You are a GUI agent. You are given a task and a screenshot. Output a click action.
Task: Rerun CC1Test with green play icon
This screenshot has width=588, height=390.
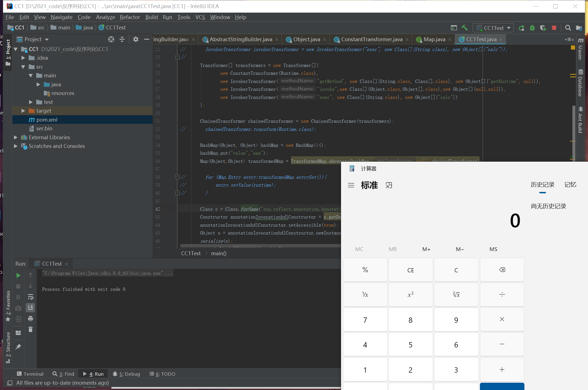pyautogui.click(x=18, y=275)
